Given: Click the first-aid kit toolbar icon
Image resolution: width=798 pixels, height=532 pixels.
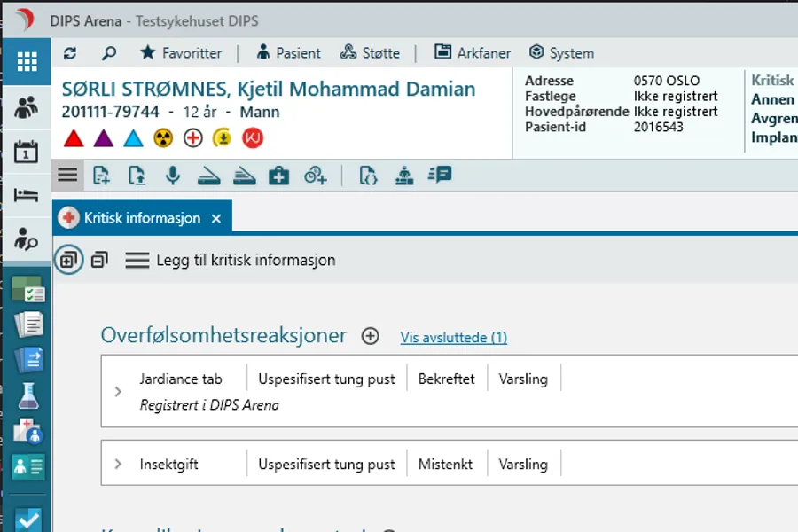Looking at the screenshot, I should pyautogui.click(x=278, y=176).
